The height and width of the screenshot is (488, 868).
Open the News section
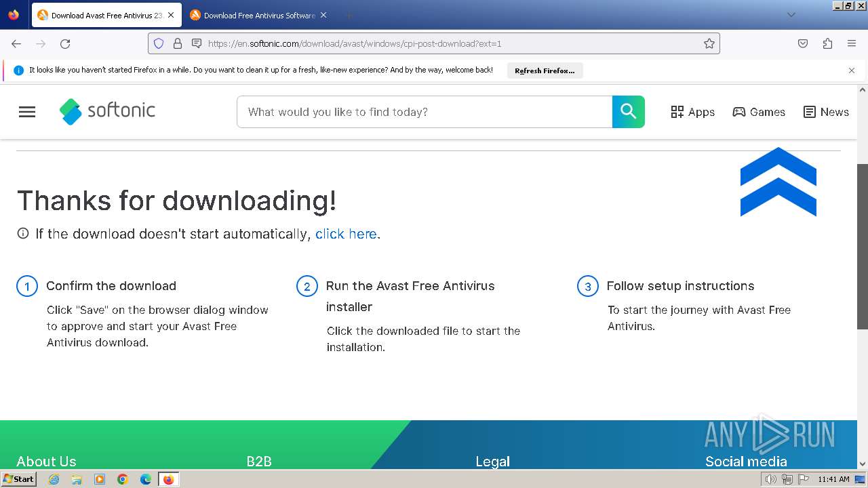click(826, 112)
